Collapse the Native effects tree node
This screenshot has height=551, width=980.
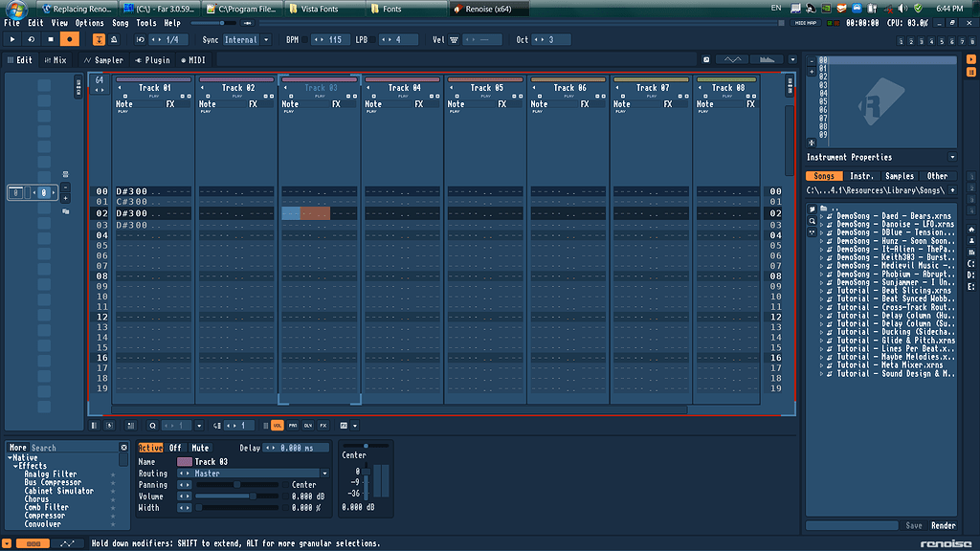coord(10,458)
